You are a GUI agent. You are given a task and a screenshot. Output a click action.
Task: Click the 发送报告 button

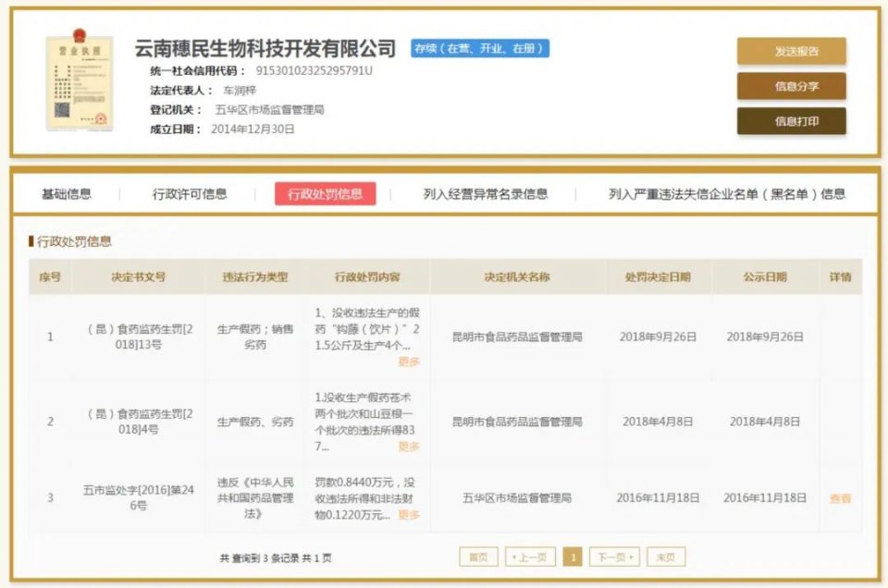point(791,52)
